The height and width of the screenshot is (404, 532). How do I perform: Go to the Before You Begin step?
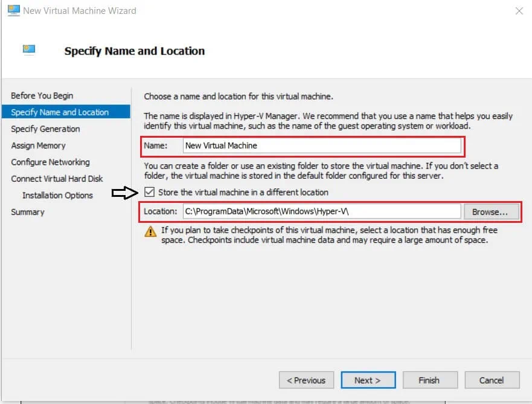point(42,95)
